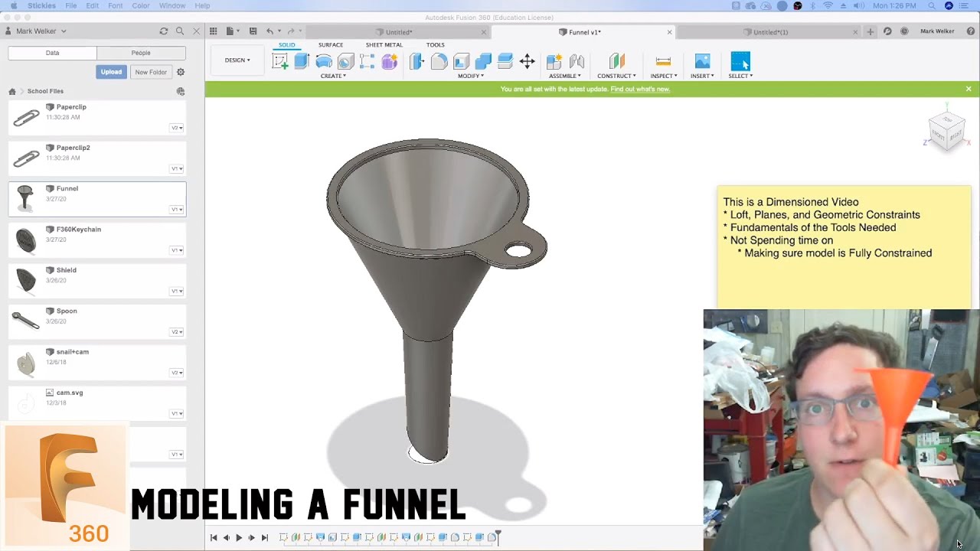Open the Tools ribbon tab
980x551 pixels.
point(435,45)
